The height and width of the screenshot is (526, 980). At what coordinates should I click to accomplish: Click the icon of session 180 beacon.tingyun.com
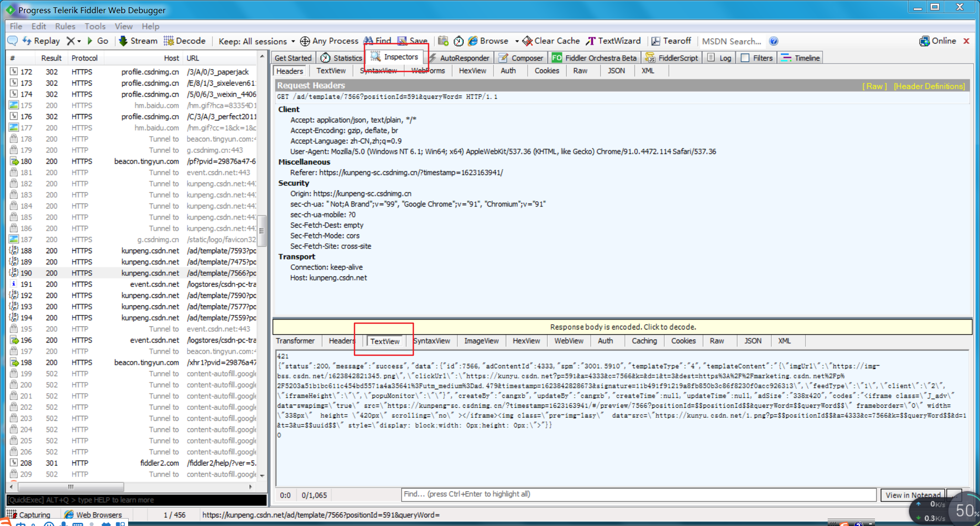coord(14,161)
